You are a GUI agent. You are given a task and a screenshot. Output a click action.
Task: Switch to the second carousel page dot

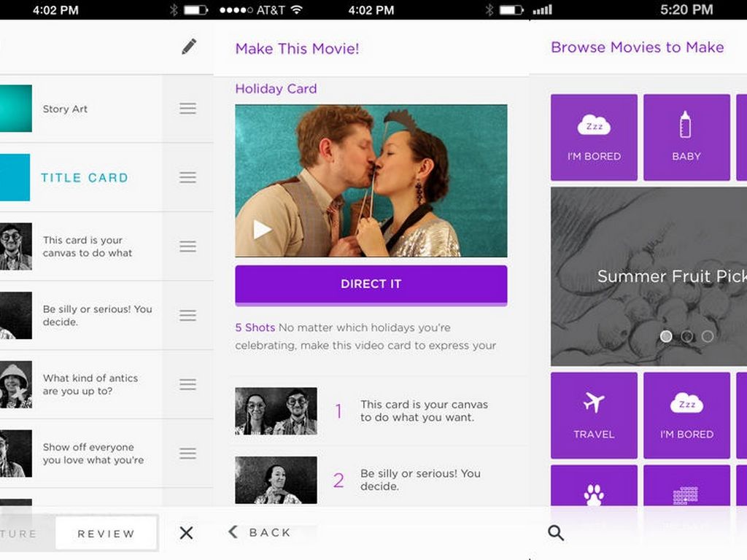687,336
